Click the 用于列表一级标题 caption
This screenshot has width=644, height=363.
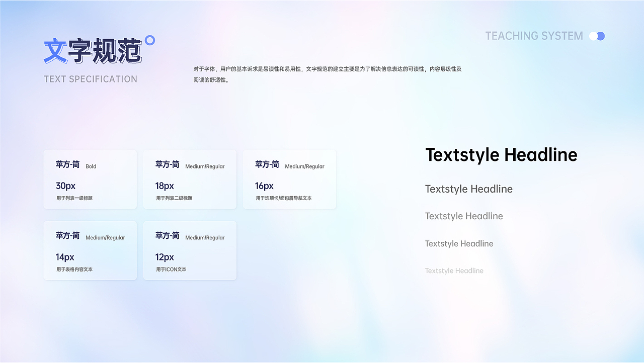[74, 198]
